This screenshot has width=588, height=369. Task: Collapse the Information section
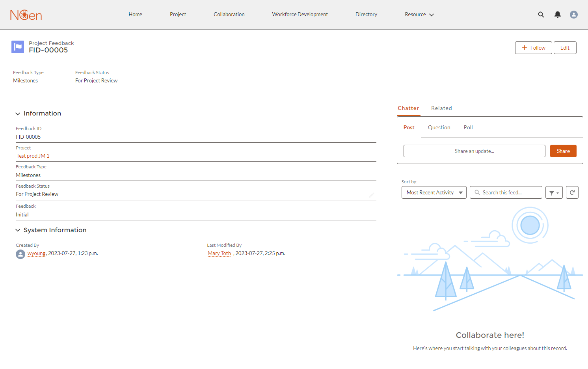18,114
